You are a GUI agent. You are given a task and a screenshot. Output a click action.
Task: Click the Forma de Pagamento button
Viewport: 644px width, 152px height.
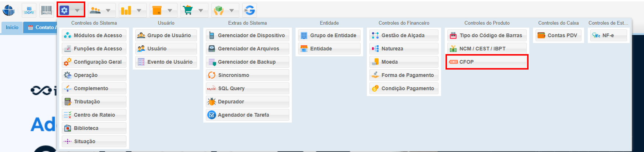click(404, 75)
